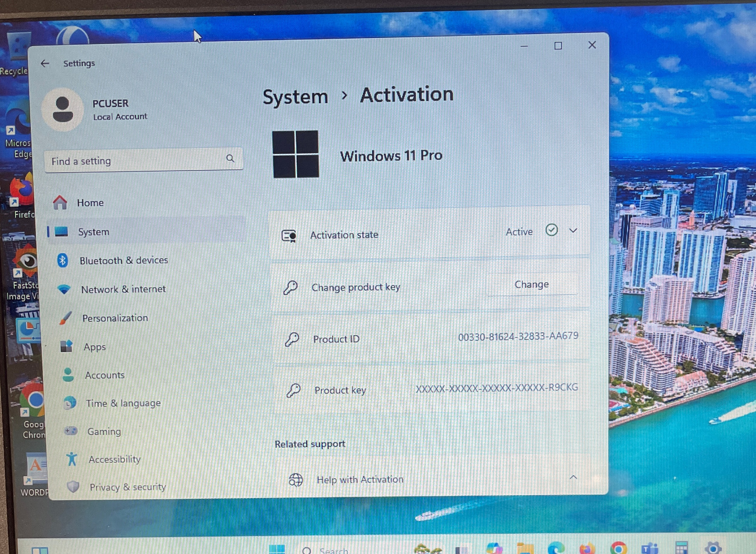Click the Help with Activation globe icon

pyautogui.click(x=296, y=480)
